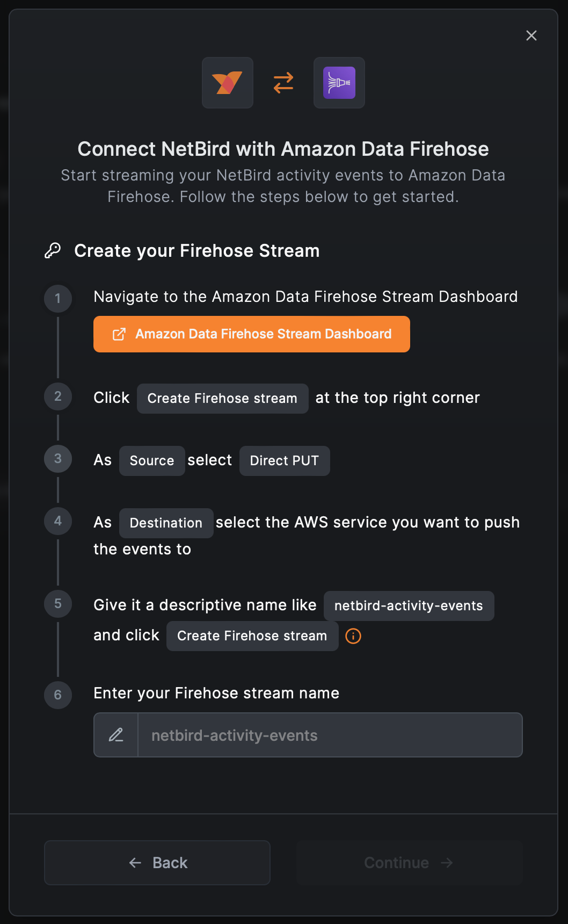Click the left arrow icon inside the Back button
568x924 pixels.
tap(135, 863)
